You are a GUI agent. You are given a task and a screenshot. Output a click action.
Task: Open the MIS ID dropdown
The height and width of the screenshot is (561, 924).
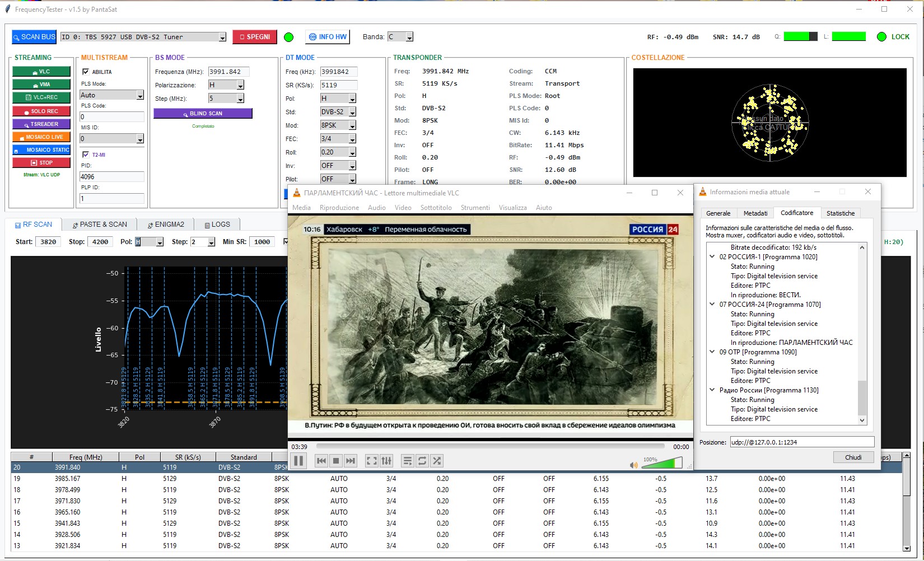click(x=140, y=139)
